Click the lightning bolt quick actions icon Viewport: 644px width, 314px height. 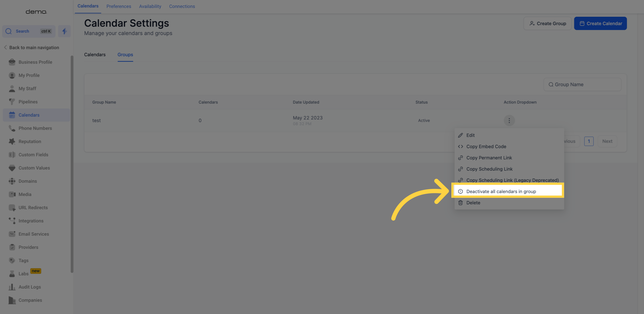(64, 31)
